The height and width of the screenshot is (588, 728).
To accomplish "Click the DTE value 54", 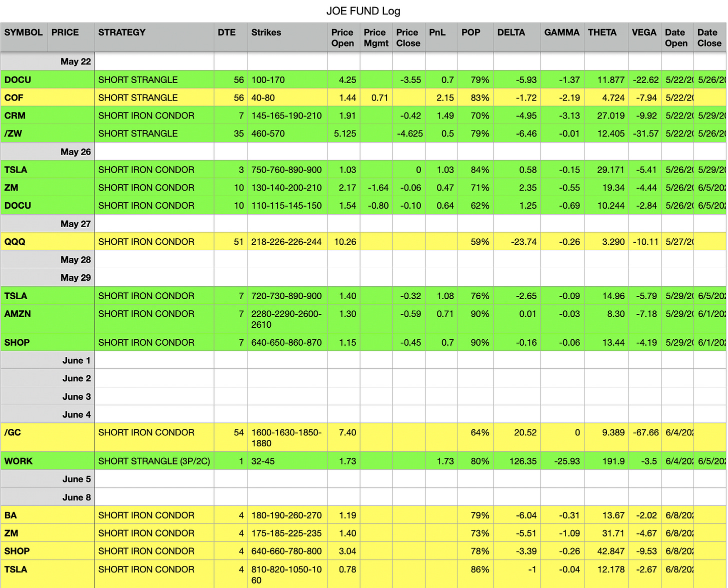I will point(238,432).
